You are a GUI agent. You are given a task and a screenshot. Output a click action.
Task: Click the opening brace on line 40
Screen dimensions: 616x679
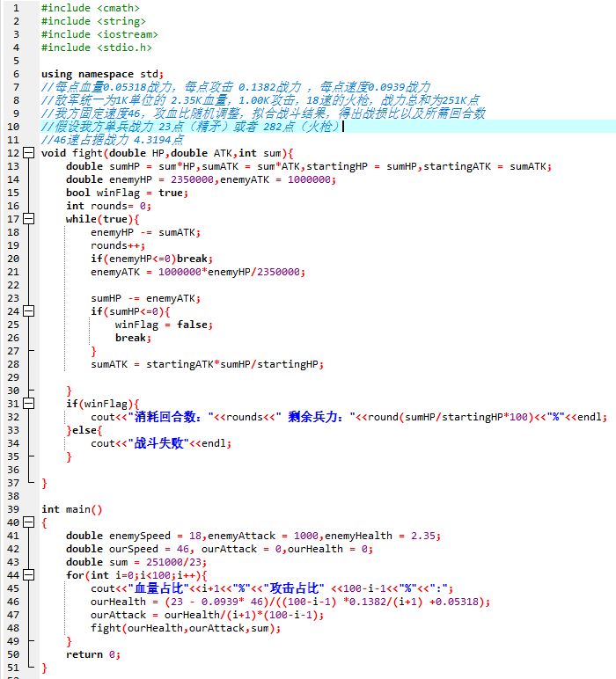pyautogui.click(x=44, y=522)
